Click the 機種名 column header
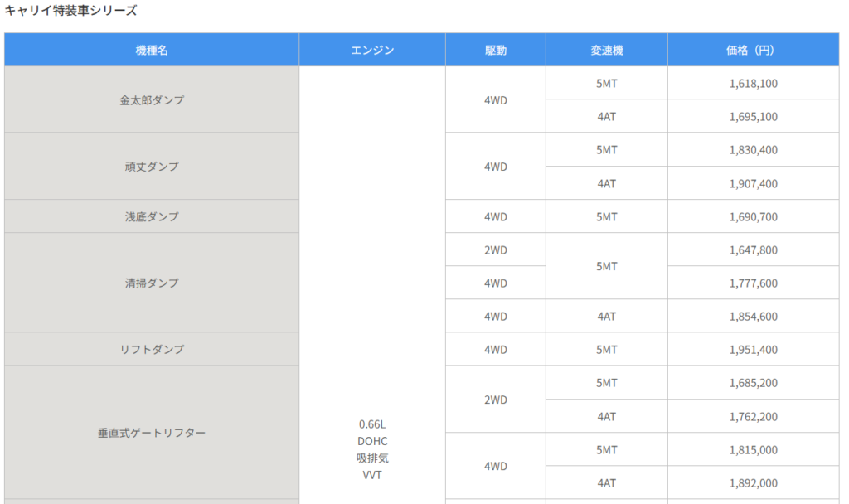This screenshot has height=504, width=849. pos(152,50)
